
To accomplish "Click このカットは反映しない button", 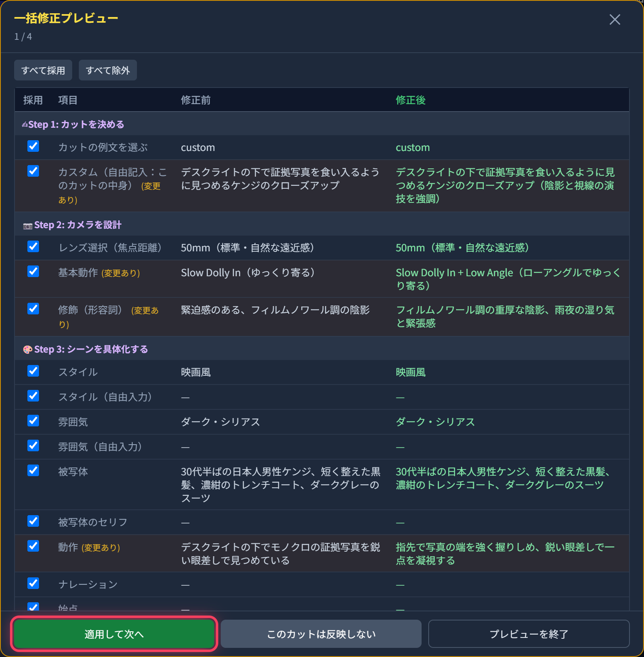I will [321, 634].
